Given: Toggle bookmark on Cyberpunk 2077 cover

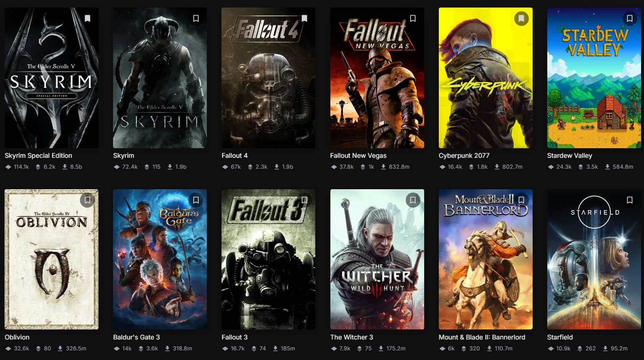Looking at the screenshot, I should (x=521, y=18).
